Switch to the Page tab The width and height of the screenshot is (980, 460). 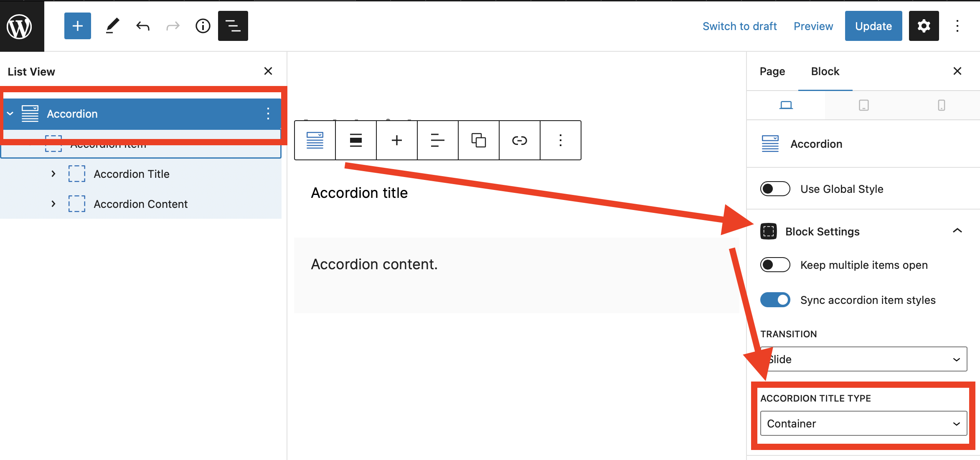click(x=772, y=71)
